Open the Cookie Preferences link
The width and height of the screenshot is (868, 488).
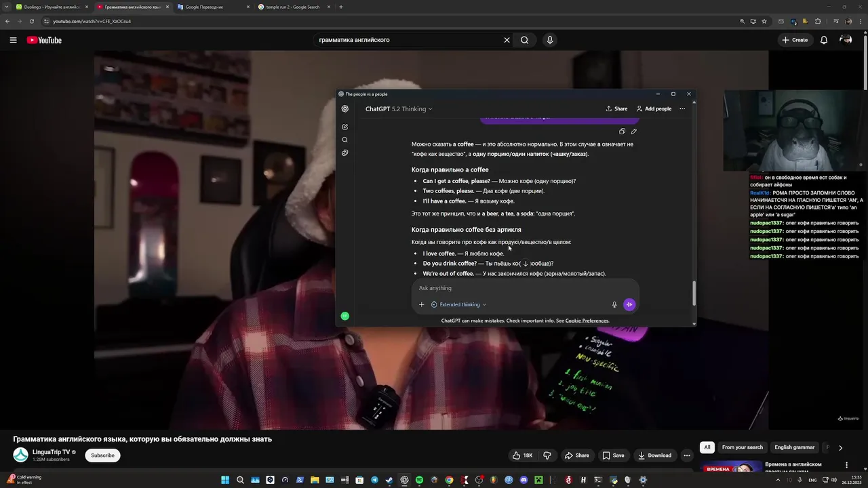tap(587, 321)
